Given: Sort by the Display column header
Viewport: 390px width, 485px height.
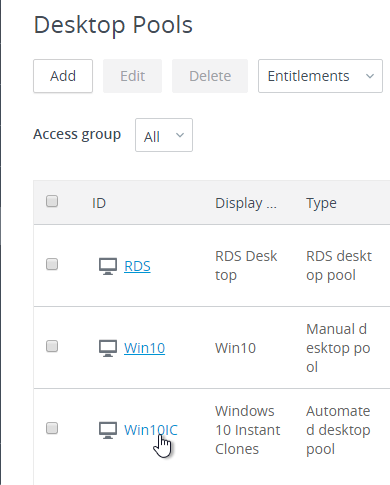Looking at the screenshot, I should [x=246, y=203].
